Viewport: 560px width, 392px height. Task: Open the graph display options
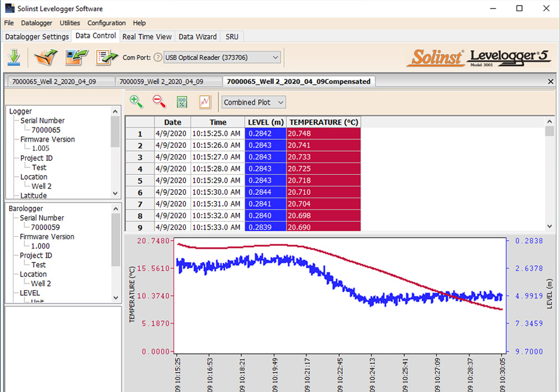tap(204, 101)
